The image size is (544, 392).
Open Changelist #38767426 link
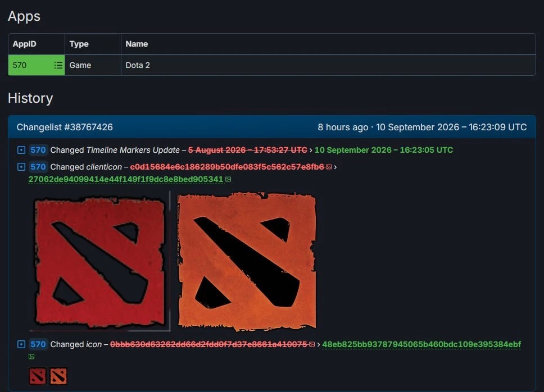pyautogui.click(x=65, y=127)
